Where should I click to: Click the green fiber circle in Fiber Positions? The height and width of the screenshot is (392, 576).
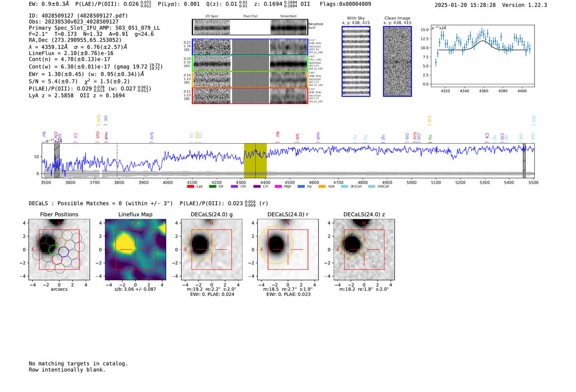click(54, 250)
